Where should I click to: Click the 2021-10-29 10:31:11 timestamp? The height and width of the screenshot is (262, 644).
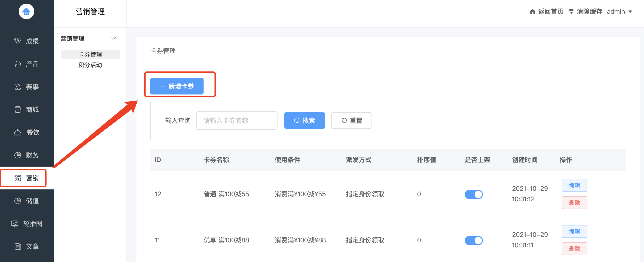[530, 240]
